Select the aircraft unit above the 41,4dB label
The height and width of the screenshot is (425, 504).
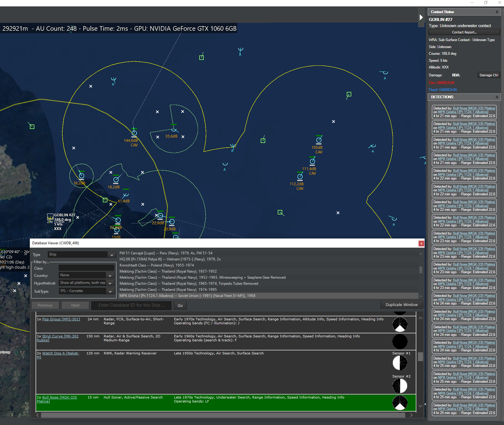[x=126, y=195]
